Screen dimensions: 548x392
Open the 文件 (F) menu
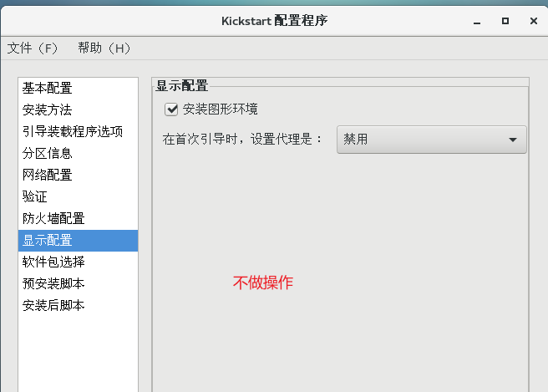tap(32, 48)
